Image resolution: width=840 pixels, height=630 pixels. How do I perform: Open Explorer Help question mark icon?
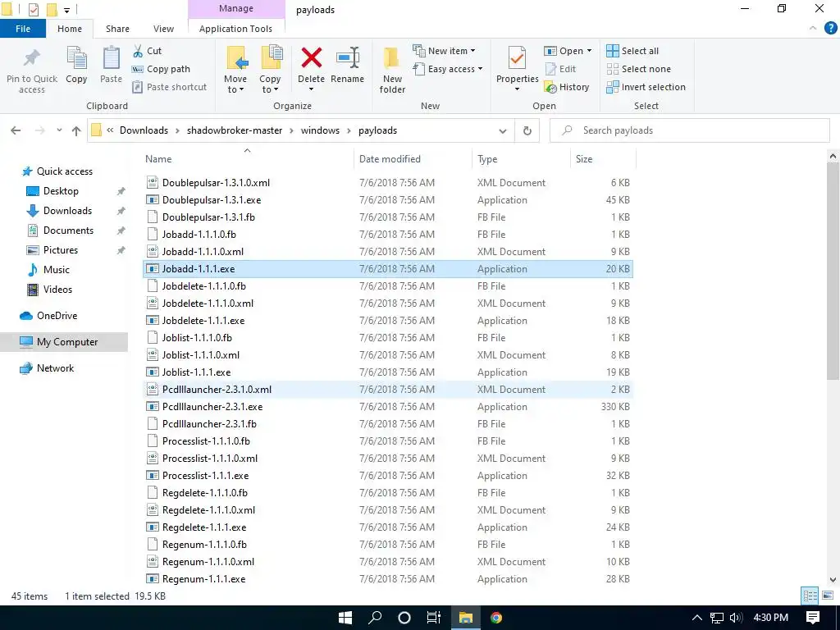pos(830,29)
